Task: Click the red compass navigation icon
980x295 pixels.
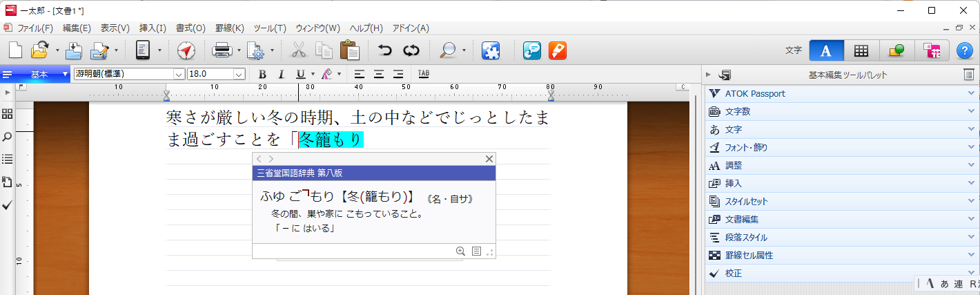Action: pos(186,50)
